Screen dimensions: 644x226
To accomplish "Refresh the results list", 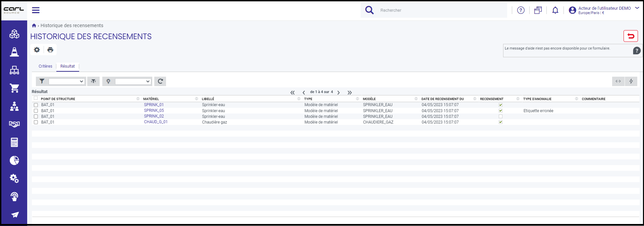I will [x=160, y=81].
